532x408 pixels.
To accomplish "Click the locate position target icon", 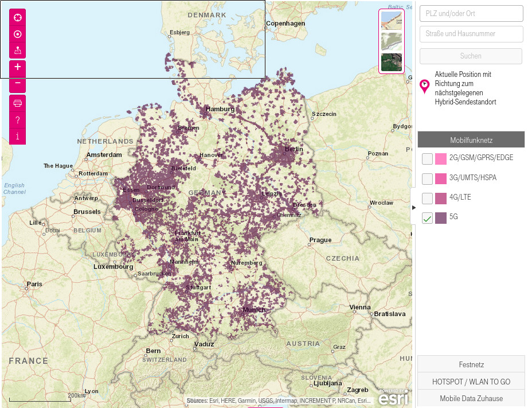I will point(17,34).
